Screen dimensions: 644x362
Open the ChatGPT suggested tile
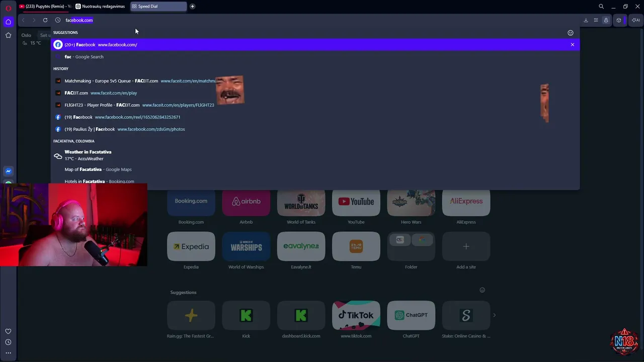tap(411, 315)
